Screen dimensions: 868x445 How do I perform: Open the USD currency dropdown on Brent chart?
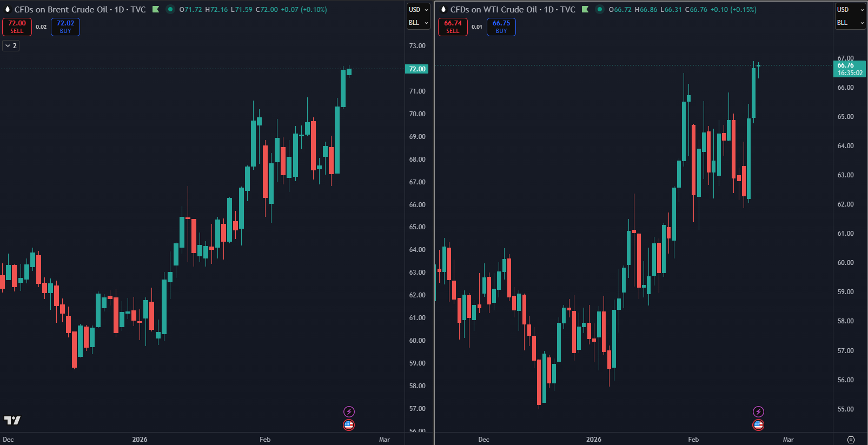(x=418, y=9)
